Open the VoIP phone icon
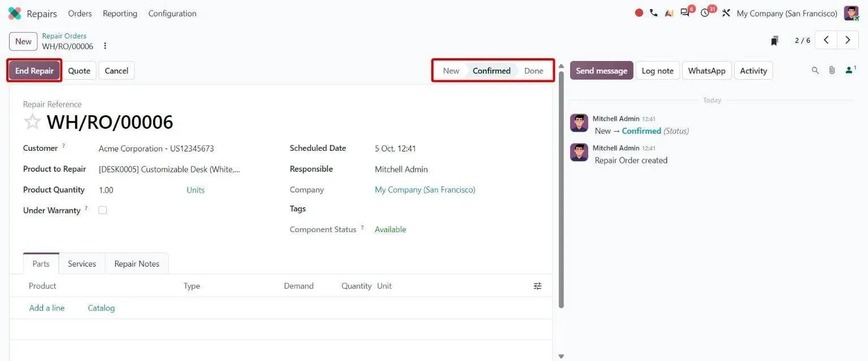868x361 pixels. coord(654,13)
